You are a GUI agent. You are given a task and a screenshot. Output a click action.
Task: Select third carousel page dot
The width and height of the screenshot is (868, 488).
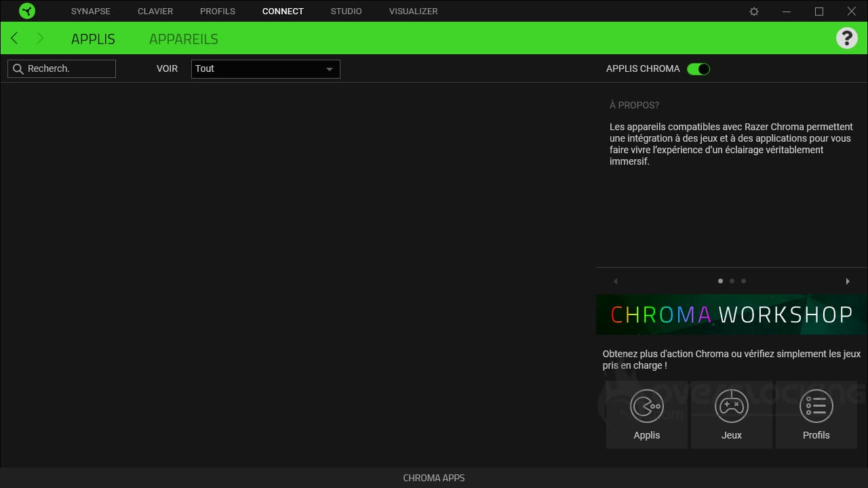coord(743,281)
